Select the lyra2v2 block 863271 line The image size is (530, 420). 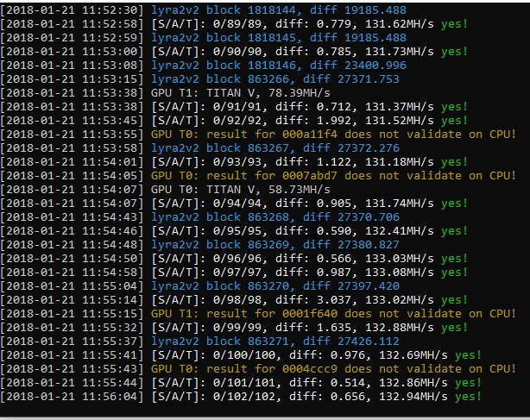click(199, 342)
